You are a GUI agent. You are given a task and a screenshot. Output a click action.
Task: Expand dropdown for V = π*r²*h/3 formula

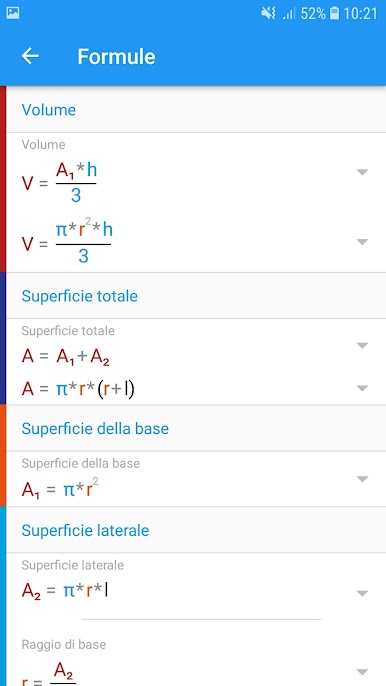(x=362, y=242)
